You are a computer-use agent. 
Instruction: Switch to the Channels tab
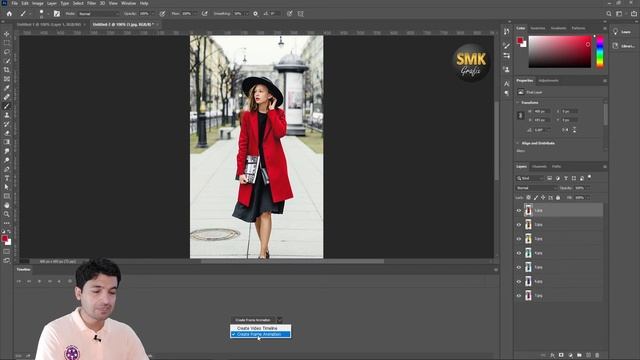pyautogui.click(x=539, y=167)
